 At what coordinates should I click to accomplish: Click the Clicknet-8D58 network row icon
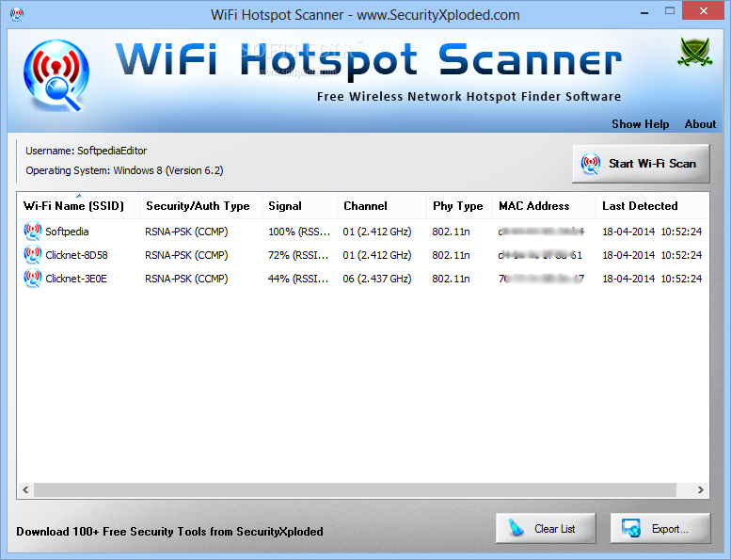pyautogui.click(x=33, y=254)
